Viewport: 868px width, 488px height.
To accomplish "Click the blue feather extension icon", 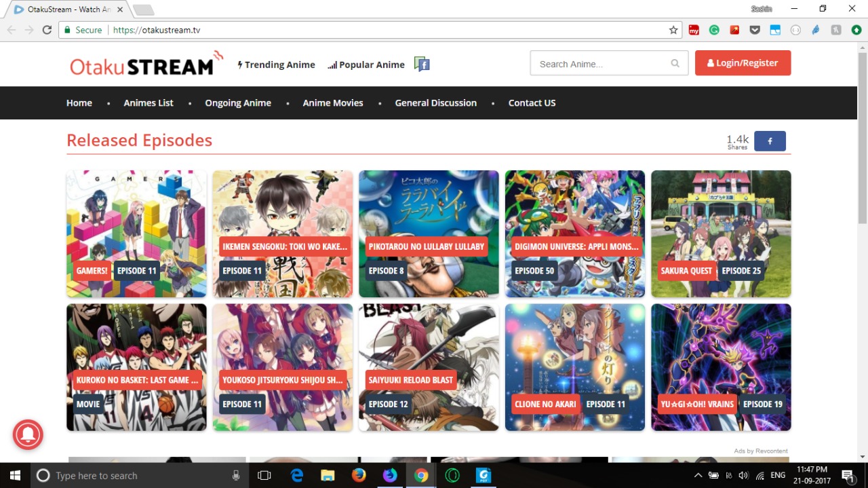I will tap(816, 30).
